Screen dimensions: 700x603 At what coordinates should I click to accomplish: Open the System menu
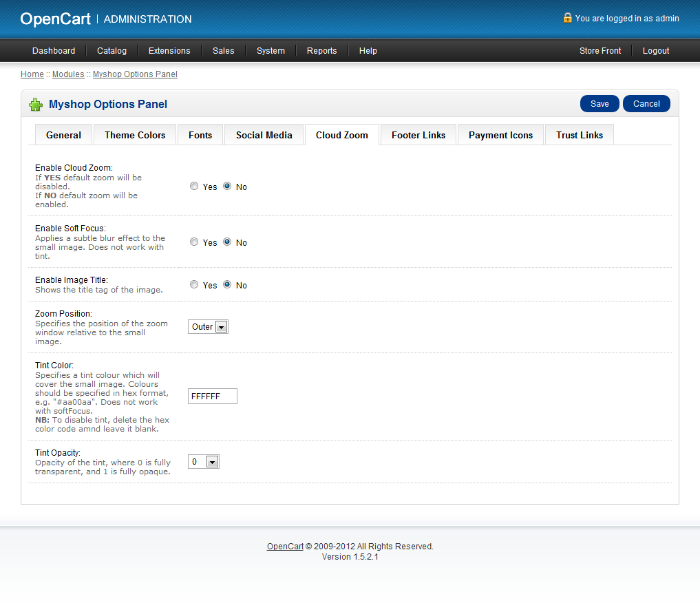coord(271,51)
